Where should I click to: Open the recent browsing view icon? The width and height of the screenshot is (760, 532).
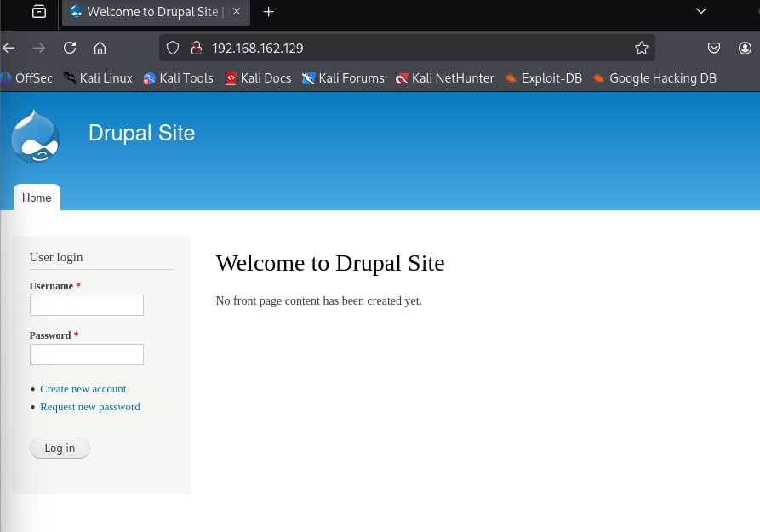click(39, 11)
